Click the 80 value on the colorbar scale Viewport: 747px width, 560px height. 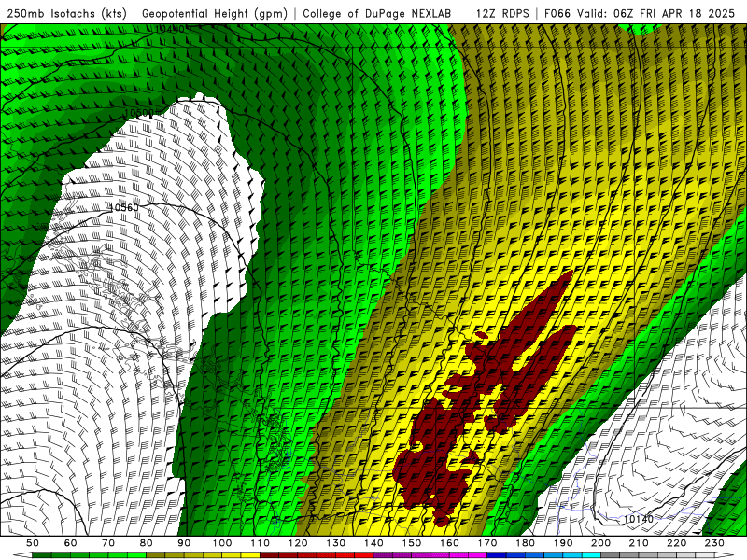(147, 543)
